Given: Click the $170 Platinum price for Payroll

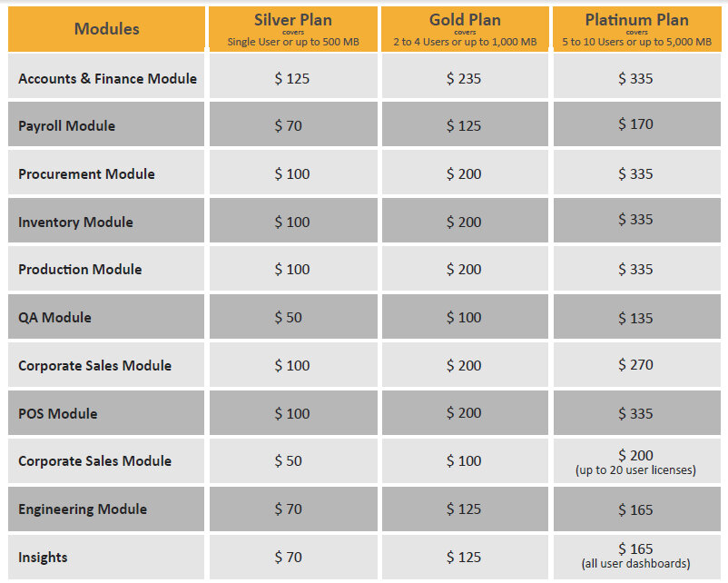Looking at the screenshot, I should coord(635,124).
